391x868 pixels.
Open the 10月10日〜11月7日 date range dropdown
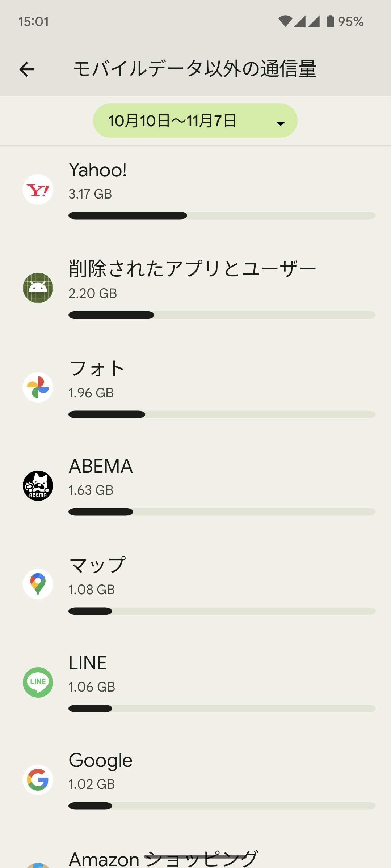point(195,121)
